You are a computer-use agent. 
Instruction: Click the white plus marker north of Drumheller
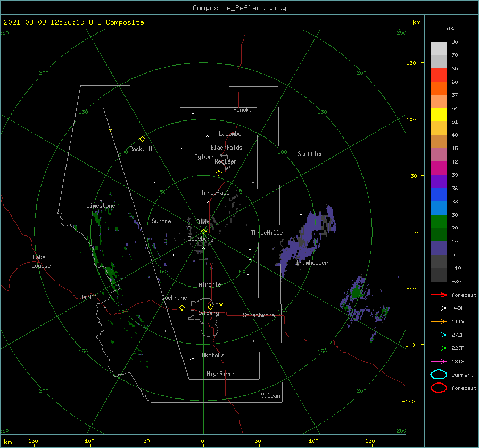[301, 214]
